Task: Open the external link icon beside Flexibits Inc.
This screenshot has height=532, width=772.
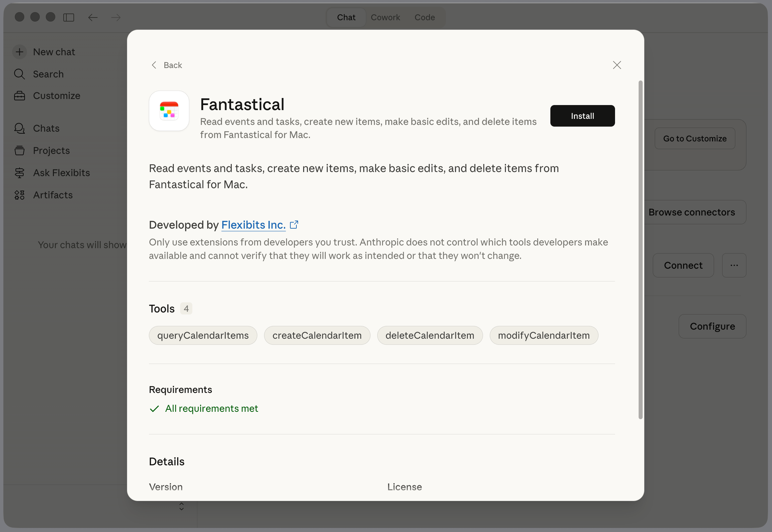Action: (x=294, y=225)
